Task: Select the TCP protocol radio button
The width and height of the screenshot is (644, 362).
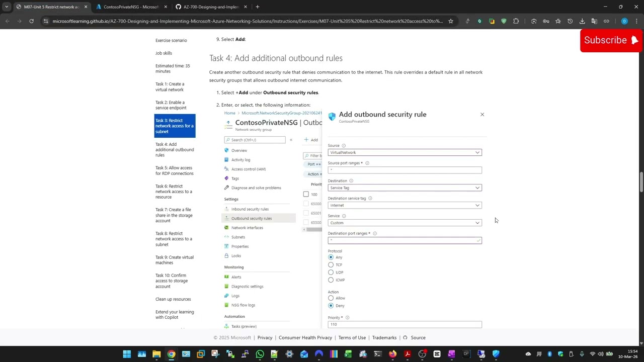Action: pos(331,265)
